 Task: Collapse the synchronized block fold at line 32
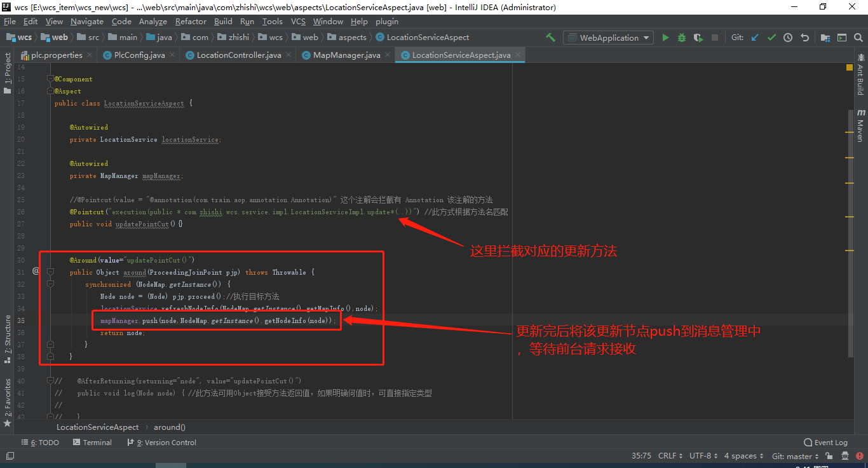click(51, 284)
